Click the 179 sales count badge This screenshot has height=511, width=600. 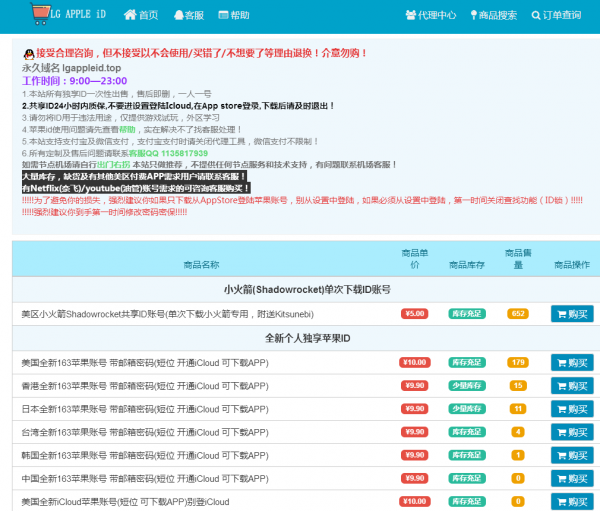coord(518,362)
